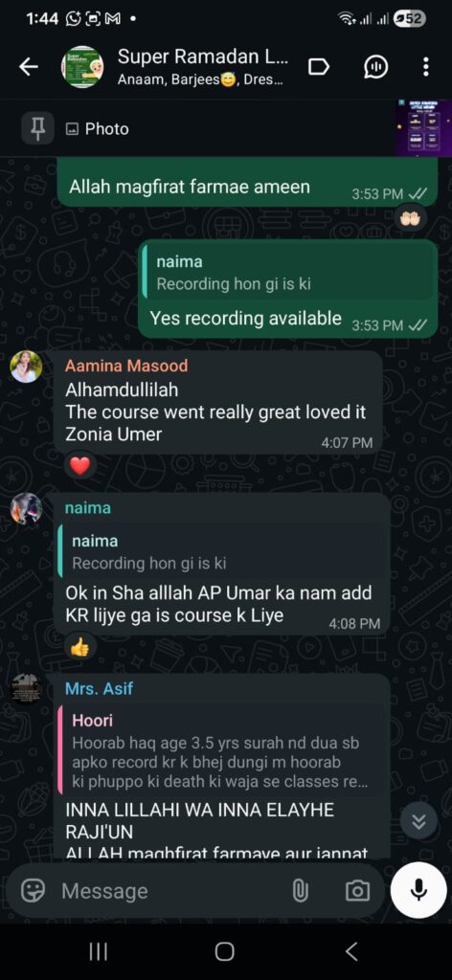This screenshot has height=980, width=452.
Task: Tap the label tag icon in header
Action: pos(320,67)
